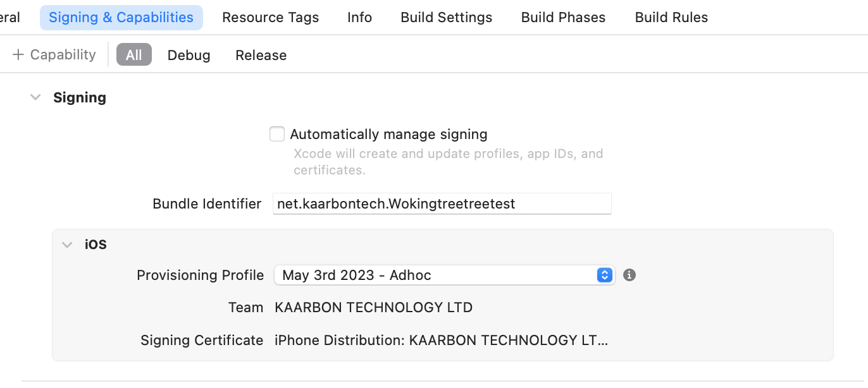The height and width of the screenshot is (388, 868).
Task: Click the Bundle Identifier text field
Action: click(442, 203)
